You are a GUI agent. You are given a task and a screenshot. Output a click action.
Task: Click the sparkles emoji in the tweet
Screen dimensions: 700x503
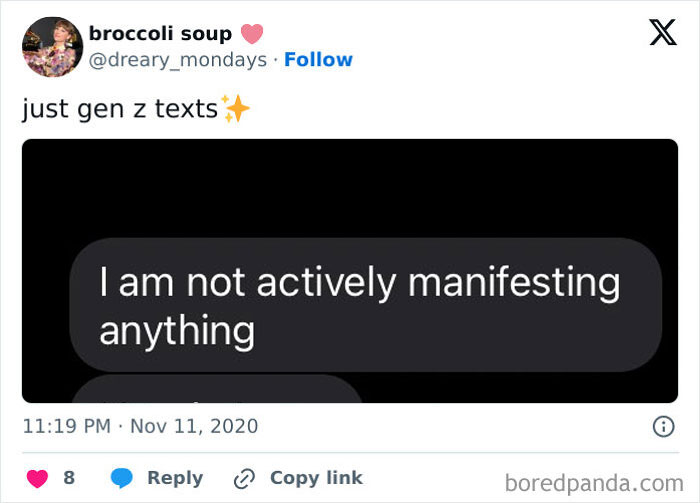(x=236, y=108)
